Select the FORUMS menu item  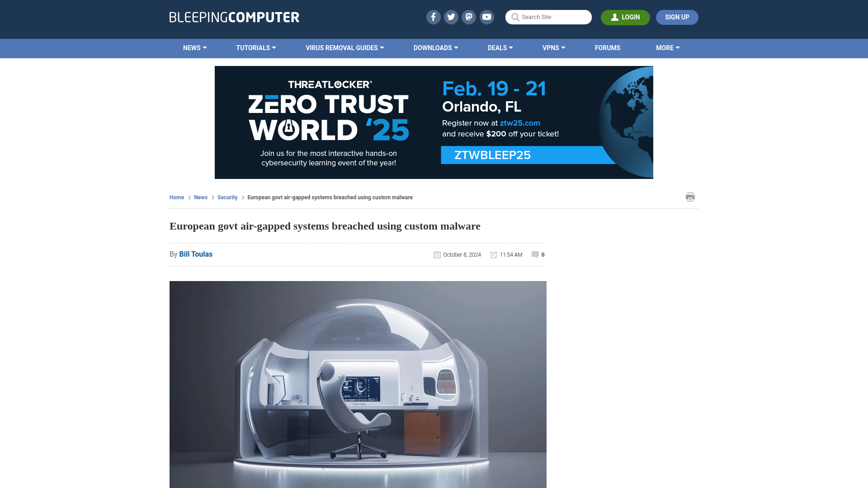pos(608,47)
